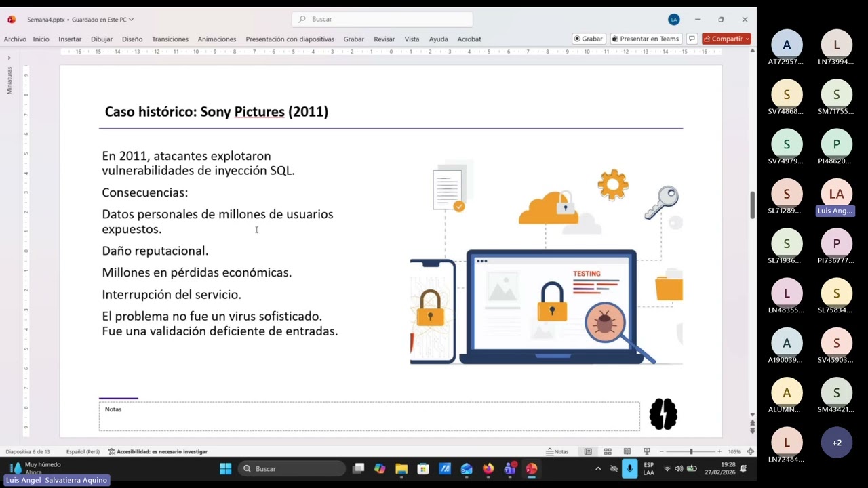868x488 pixels.
Task: Select participant tile PI48620
Action: coord(835,148)
